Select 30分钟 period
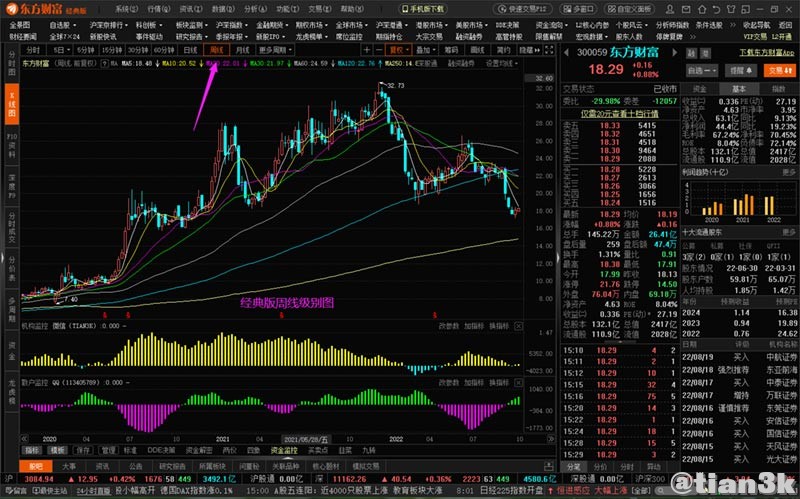Viewport: 800px width, 499px height. (137, 49)
